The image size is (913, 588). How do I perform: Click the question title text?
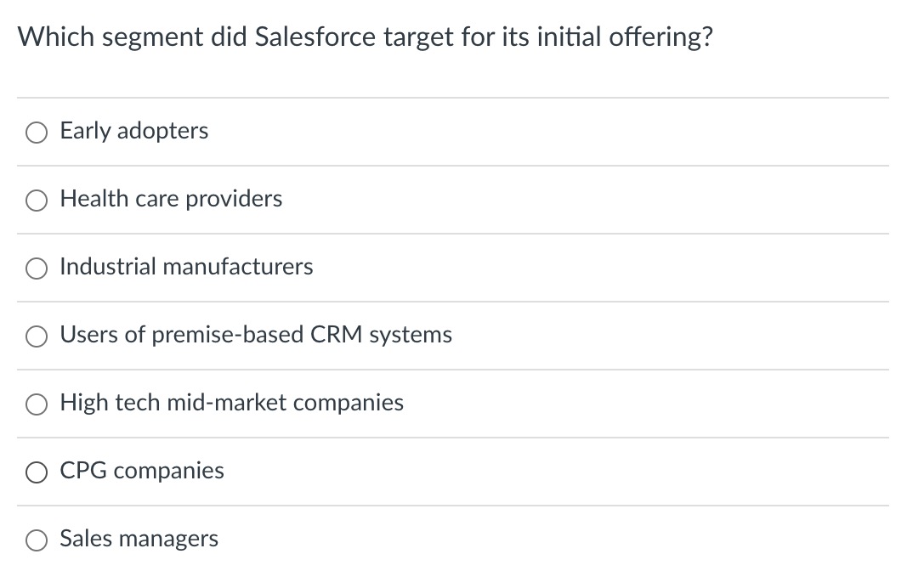tap(365, 37)
